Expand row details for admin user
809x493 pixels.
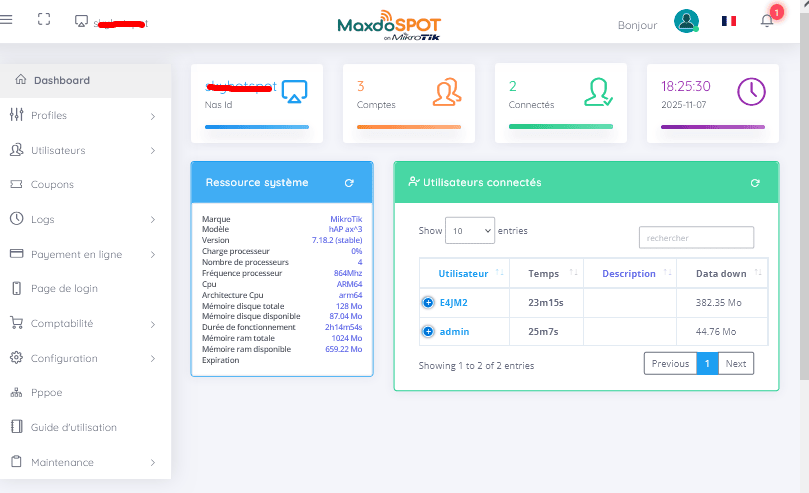[x=428, y=331]
